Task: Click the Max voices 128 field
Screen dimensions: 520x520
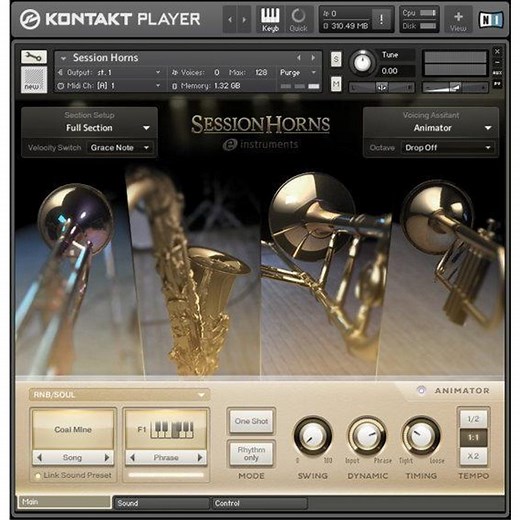Action: click(x=261, y=72)
